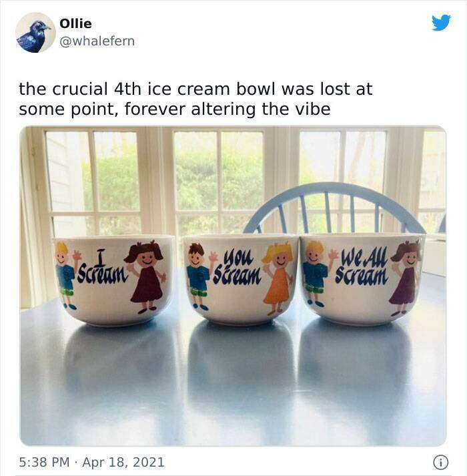Click the blue table surface below bowls

click(x=233, y=383)
